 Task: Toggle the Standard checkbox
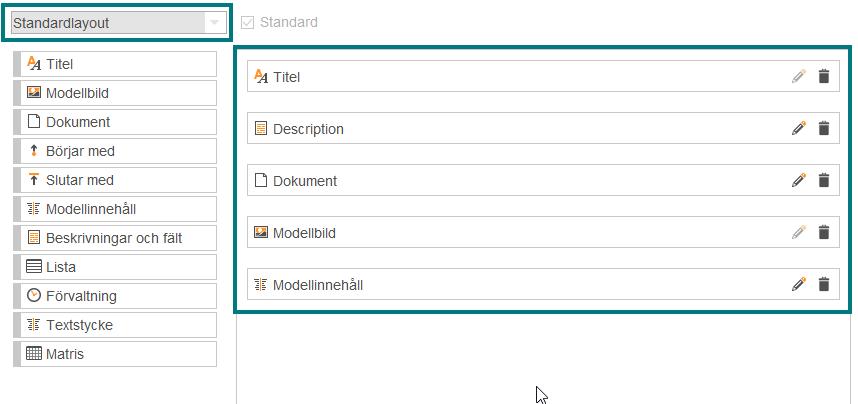(248, 22)
